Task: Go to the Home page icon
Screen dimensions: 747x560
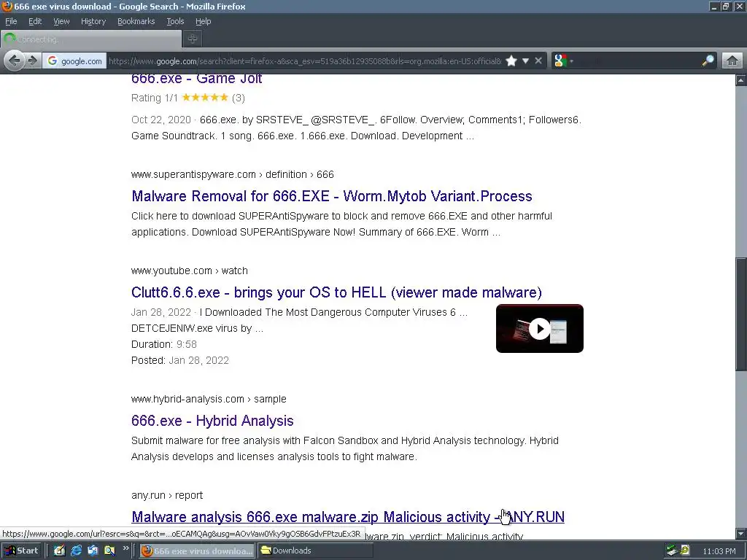Action: (732, 61)
